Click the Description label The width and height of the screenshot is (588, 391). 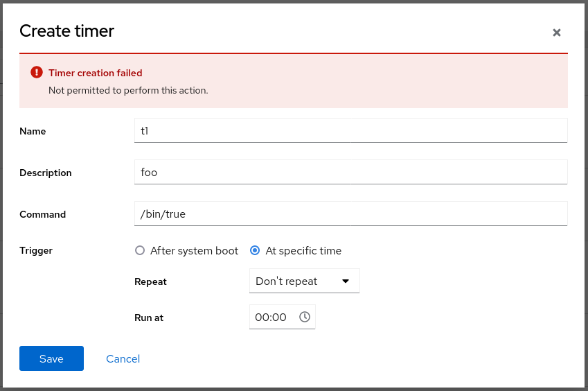(x=46, y=173)
